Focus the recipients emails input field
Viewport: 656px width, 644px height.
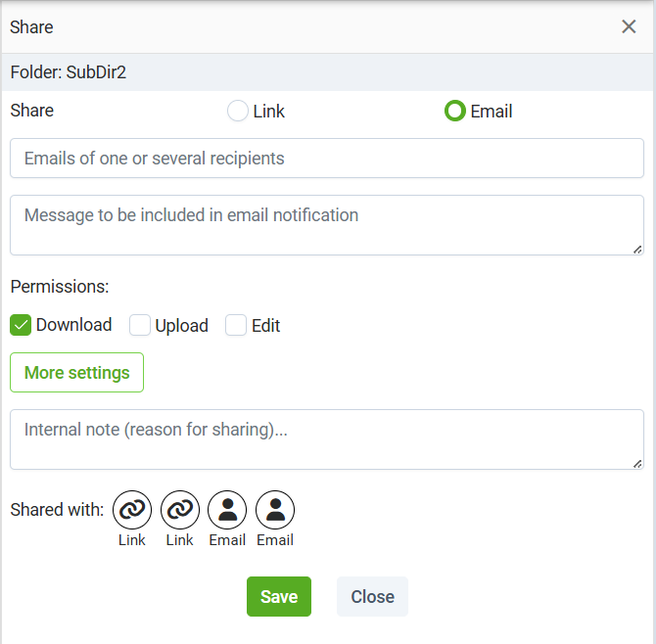pyautogui.click(x=327, y=159)
